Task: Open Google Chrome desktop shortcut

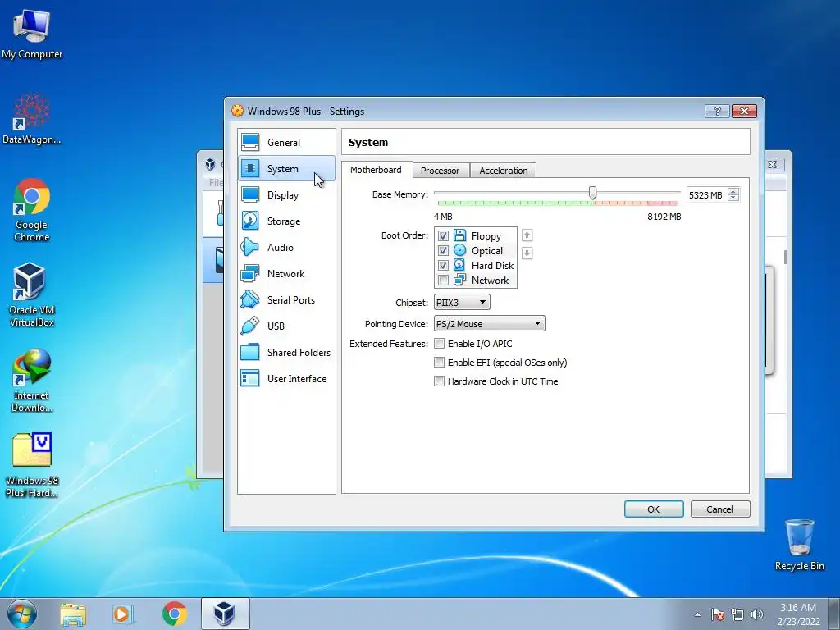Action: (32, 210)
